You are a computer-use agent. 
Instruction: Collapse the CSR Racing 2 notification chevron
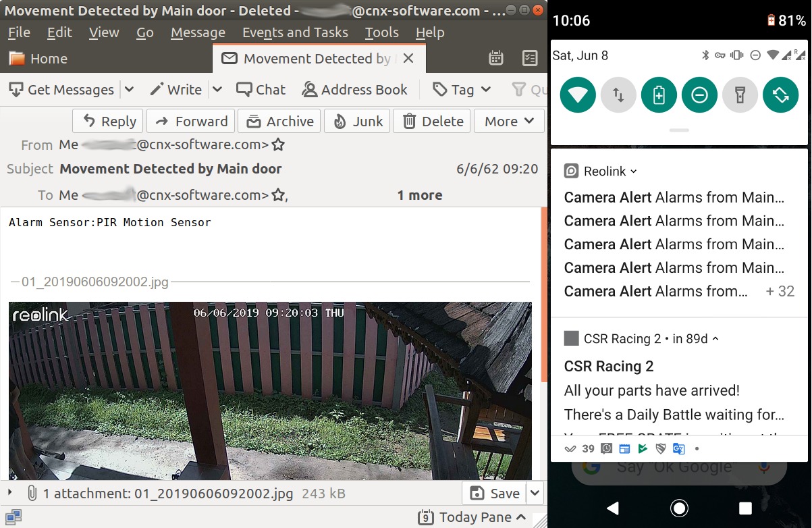coord(715,338)
